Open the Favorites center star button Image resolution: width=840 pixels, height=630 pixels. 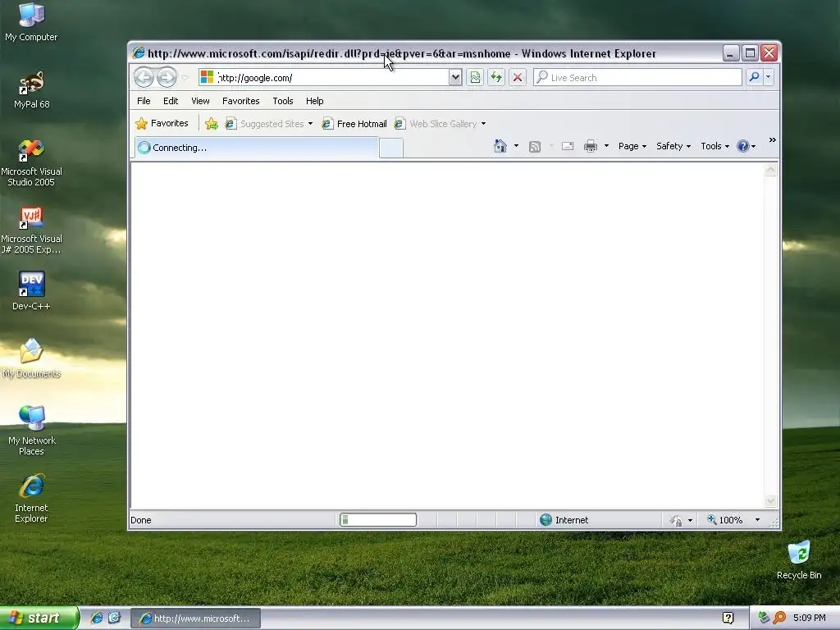pos(162,123)
